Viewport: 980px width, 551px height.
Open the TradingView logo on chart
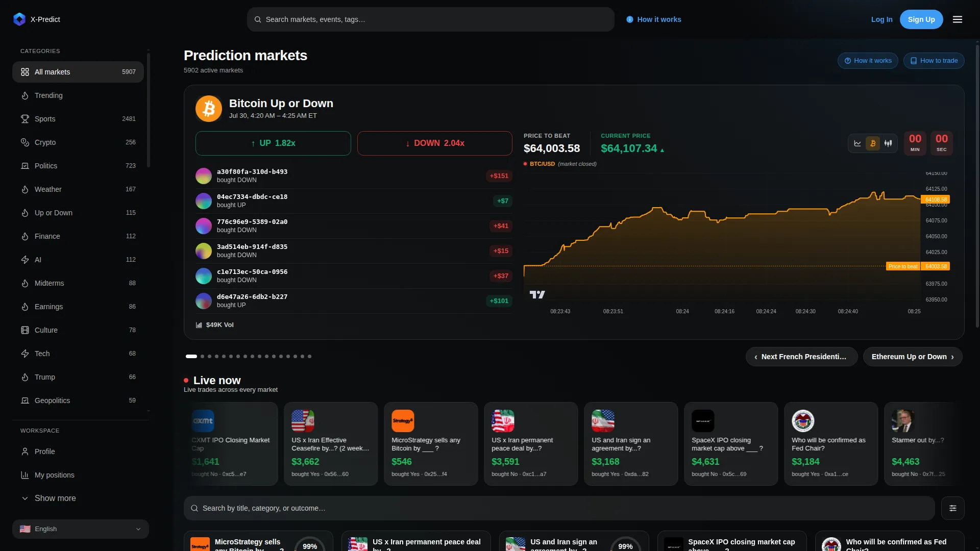pos(537,294)
